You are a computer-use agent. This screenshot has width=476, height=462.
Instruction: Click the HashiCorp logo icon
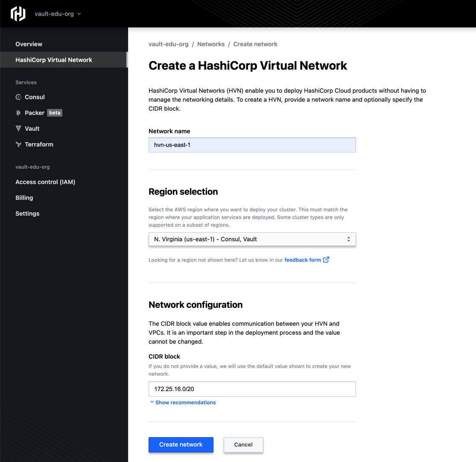(x=18, y=14)
